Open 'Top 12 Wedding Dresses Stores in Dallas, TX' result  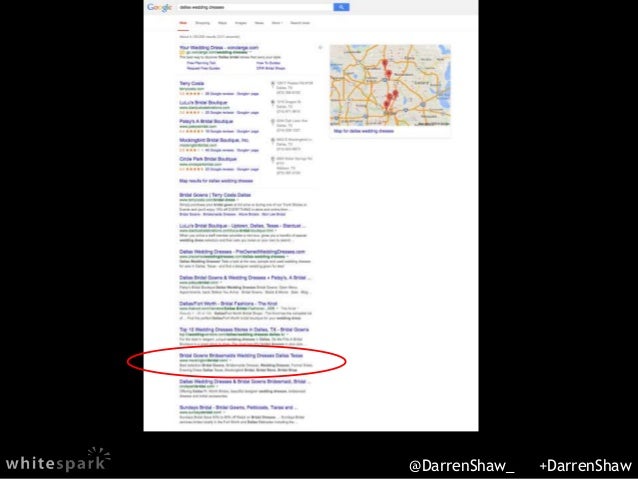click(244, 329)
